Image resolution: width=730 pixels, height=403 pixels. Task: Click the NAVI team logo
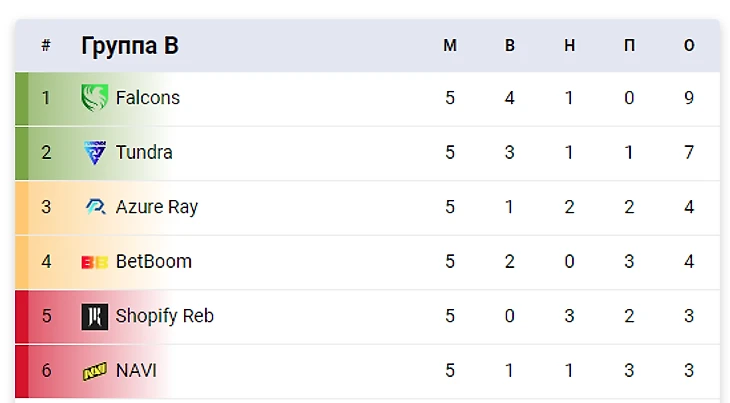tap(94, 371)
